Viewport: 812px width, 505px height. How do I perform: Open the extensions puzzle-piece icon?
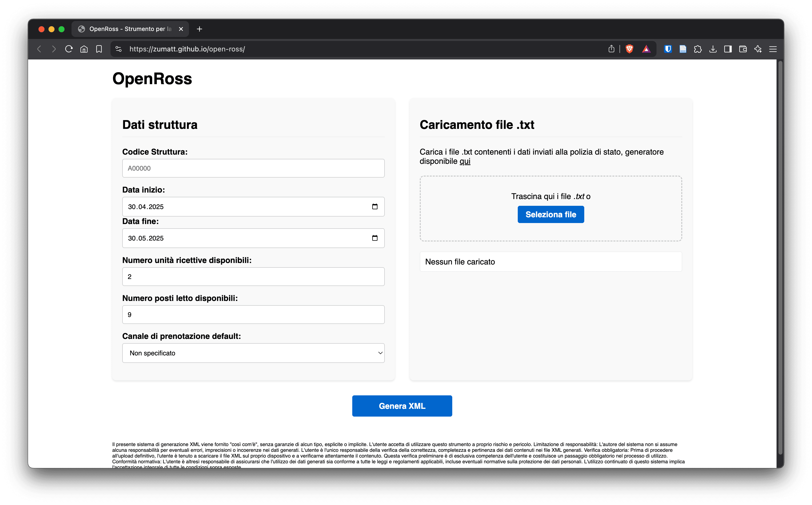coord(698,49)
